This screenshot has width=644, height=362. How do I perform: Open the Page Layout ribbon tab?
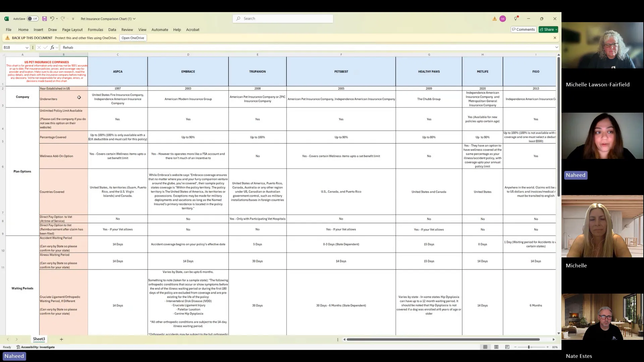(x=72, y=29)
